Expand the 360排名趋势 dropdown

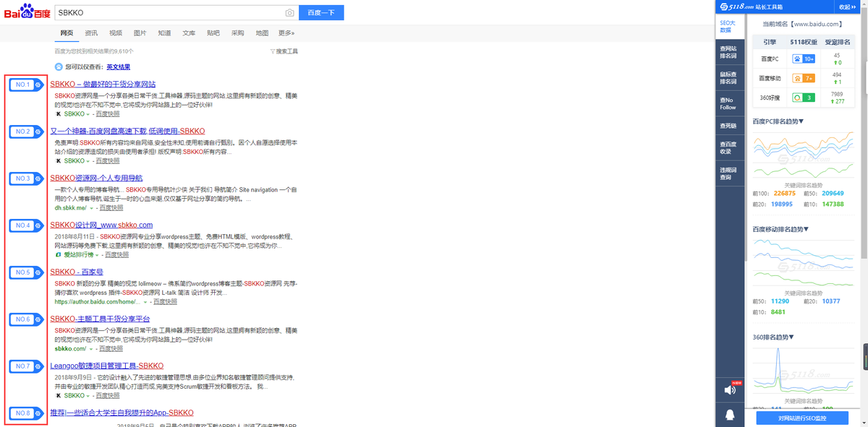(x=791, y=337)
